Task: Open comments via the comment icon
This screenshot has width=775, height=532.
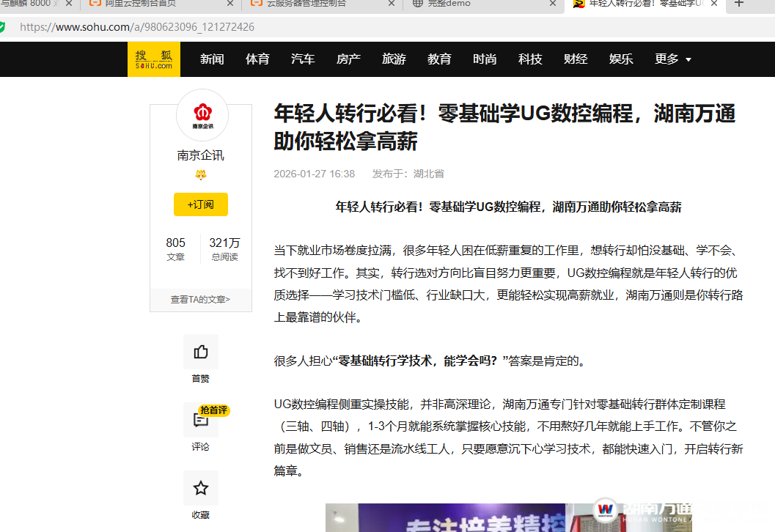Action: click(201, 421)
